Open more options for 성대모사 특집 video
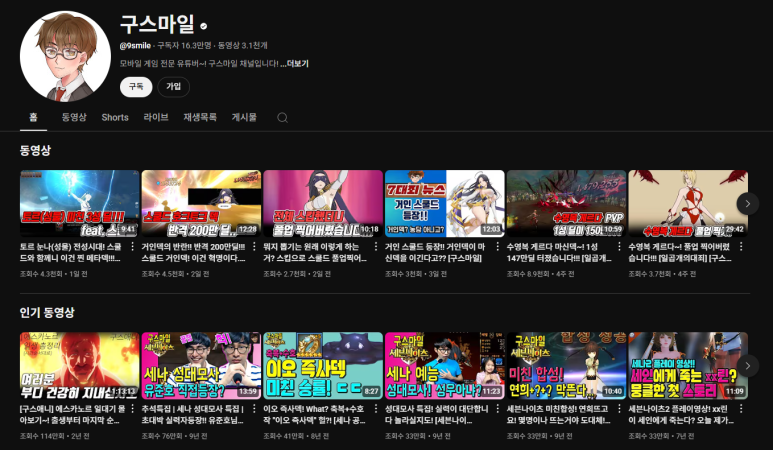The height and width of the screenshot is (450, 773). coord(497,409)
